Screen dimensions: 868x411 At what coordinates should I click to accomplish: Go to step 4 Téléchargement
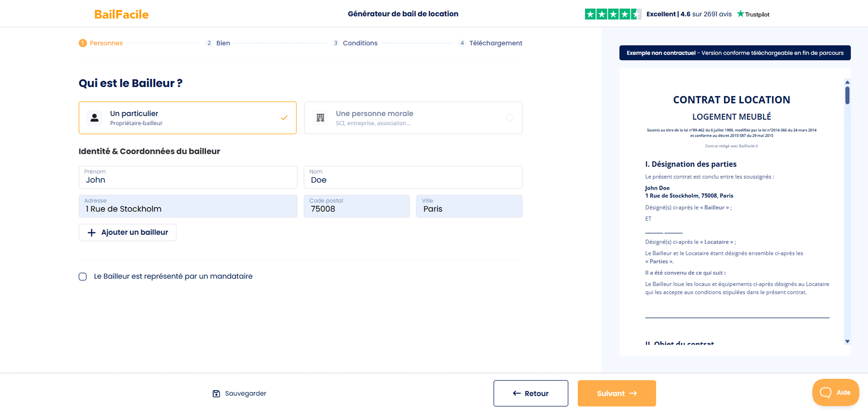(490, 43)
